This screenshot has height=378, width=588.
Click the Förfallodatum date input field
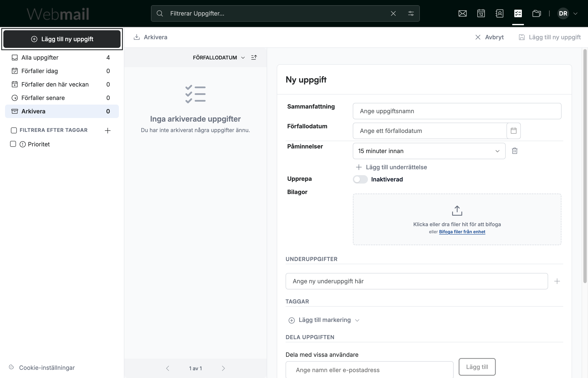(430, 131)
